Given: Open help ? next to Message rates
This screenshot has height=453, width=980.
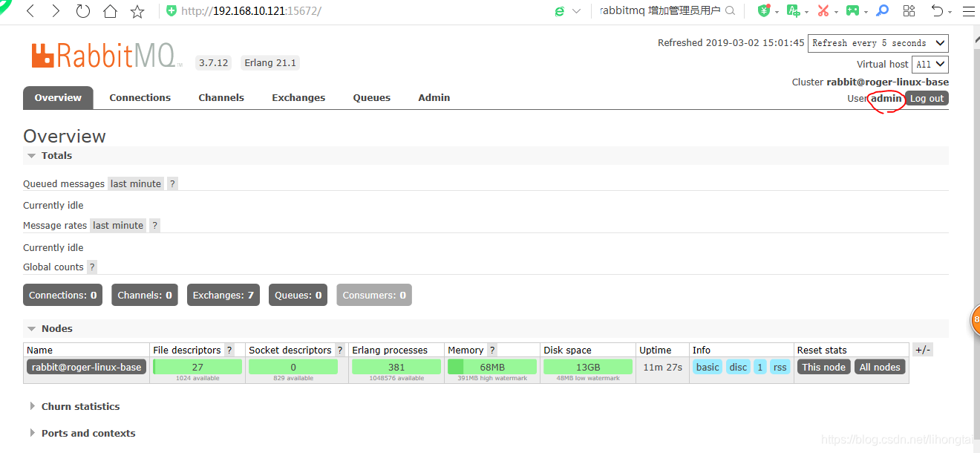Looking at the screenshot, I should point(154,226).
